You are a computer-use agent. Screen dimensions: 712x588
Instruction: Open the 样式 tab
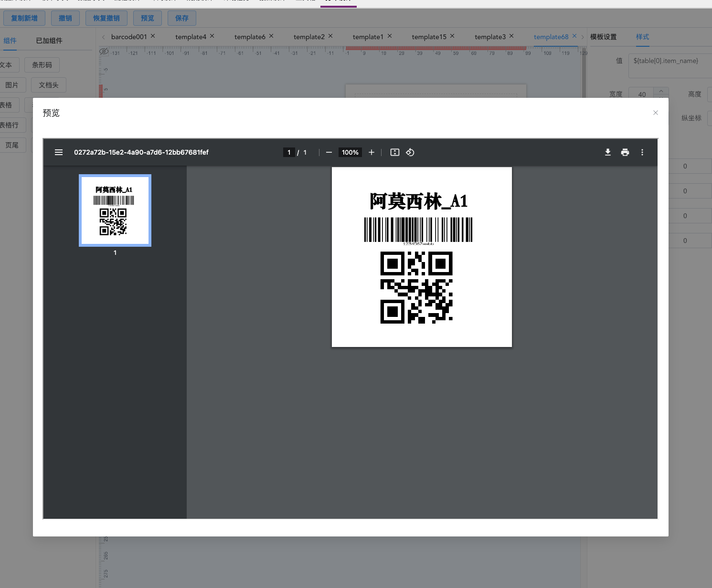(642, 37)
